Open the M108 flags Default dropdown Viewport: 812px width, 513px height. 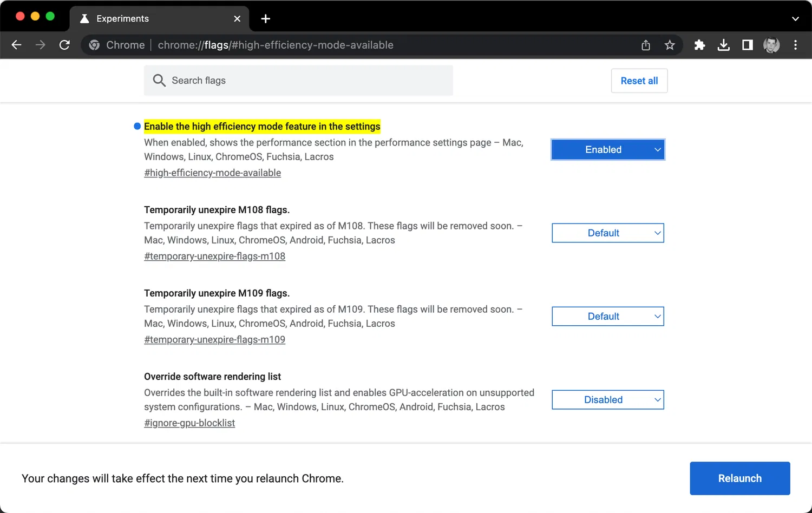(608, 233)
